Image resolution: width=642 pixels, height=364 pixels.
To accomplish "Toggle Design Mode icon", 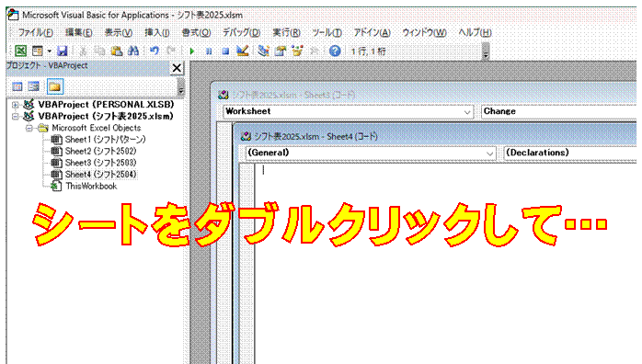I will 243,51.
